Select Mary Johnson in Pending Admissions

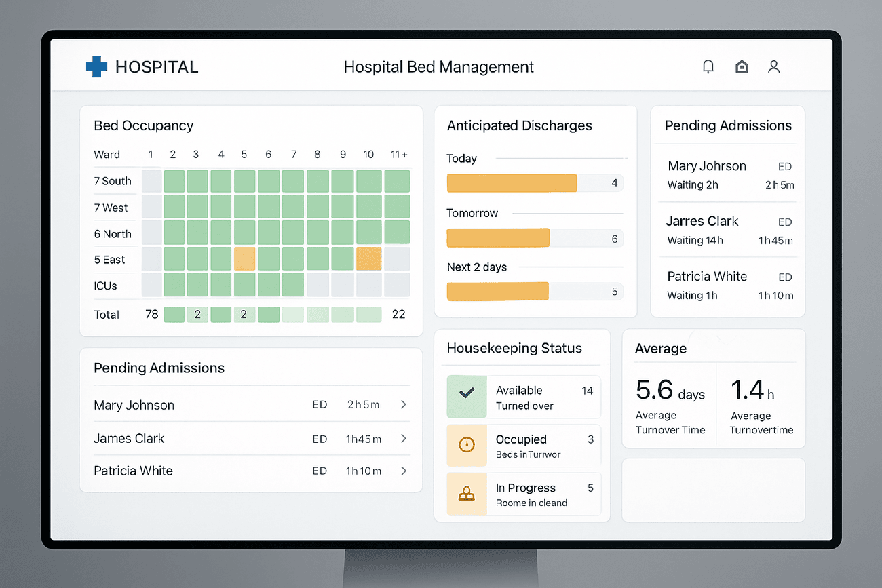(x=134, y=404)
